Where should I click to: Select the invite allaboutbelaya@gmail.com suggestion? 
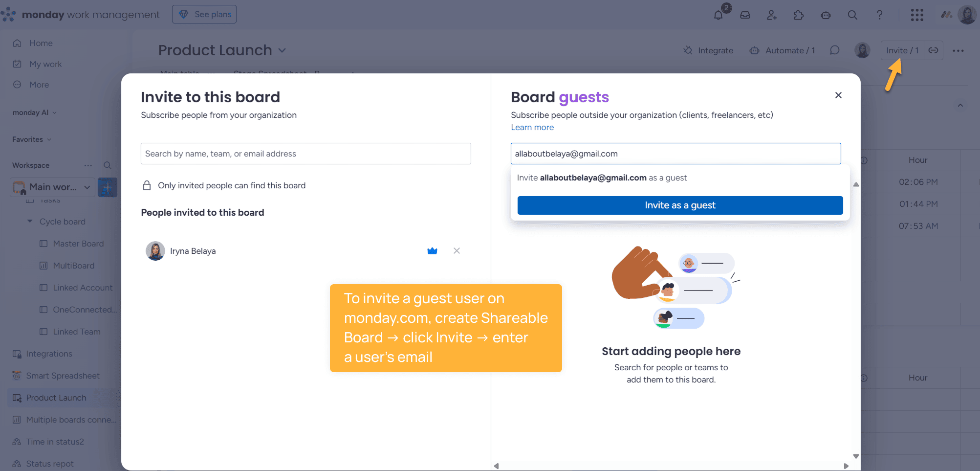tap(602, 178)
